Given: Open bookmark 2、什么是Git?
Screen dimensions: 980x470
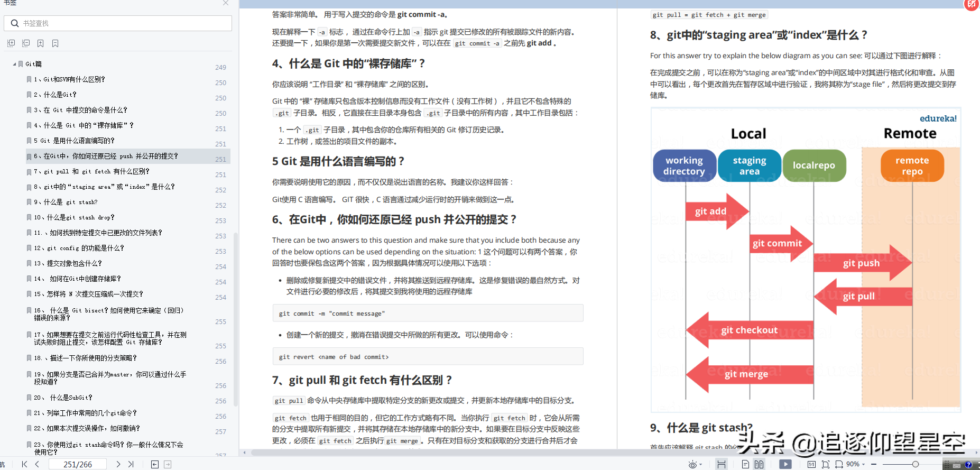Looking at the screenshot, I should (55, 95).
